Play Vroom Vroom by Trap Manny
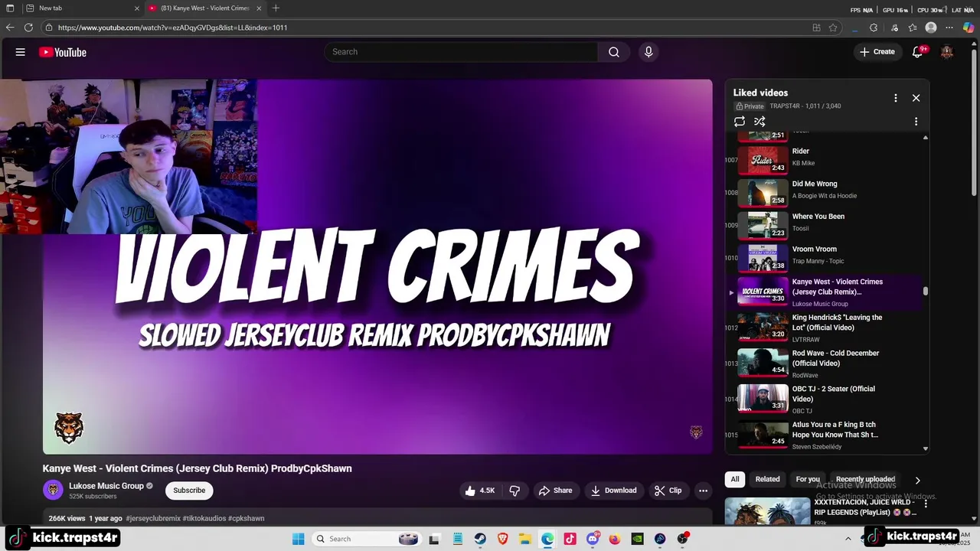Screen dimensions: 980x551 [825, 258]
